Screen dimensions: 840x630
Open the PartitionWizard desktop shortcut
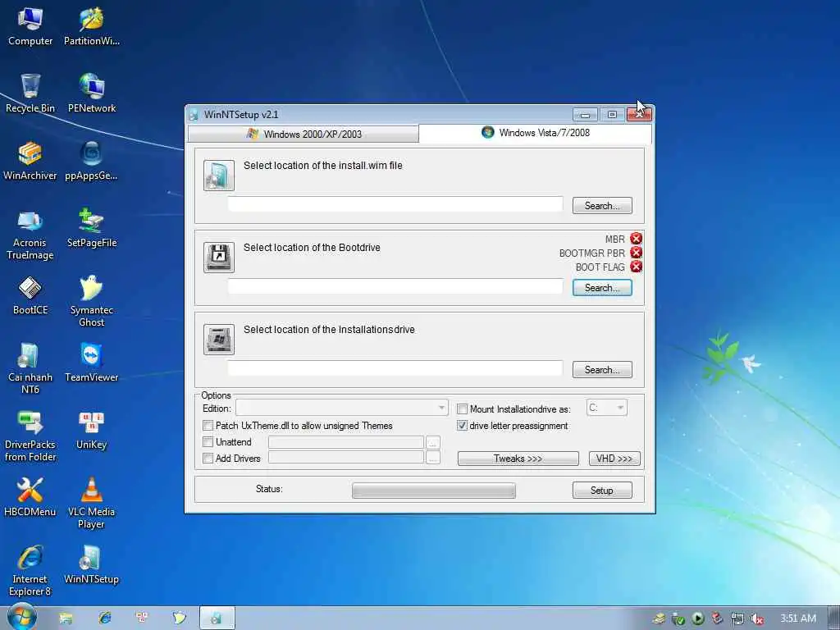(x=92, y=27)
